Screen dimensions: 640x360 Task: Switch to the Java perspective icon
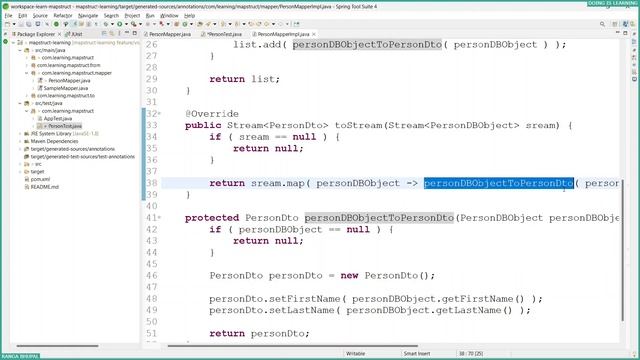coord(625,24)
